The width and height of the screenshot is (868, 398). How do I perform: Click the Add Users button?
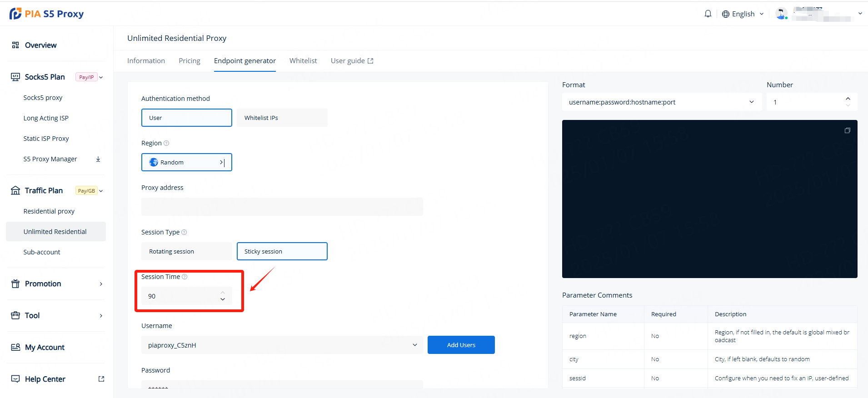click(x=461, y=345)
